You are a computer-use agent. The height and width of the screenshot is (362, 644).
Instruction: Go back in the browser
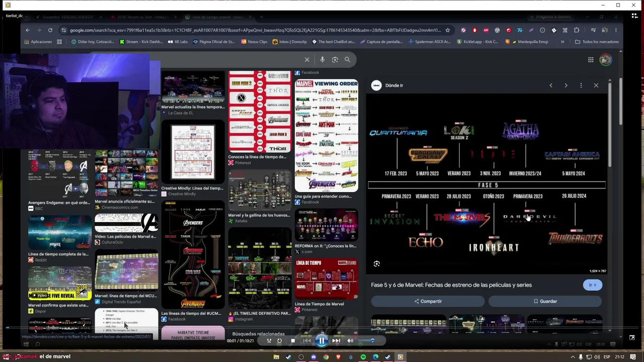tap(28, 30)
